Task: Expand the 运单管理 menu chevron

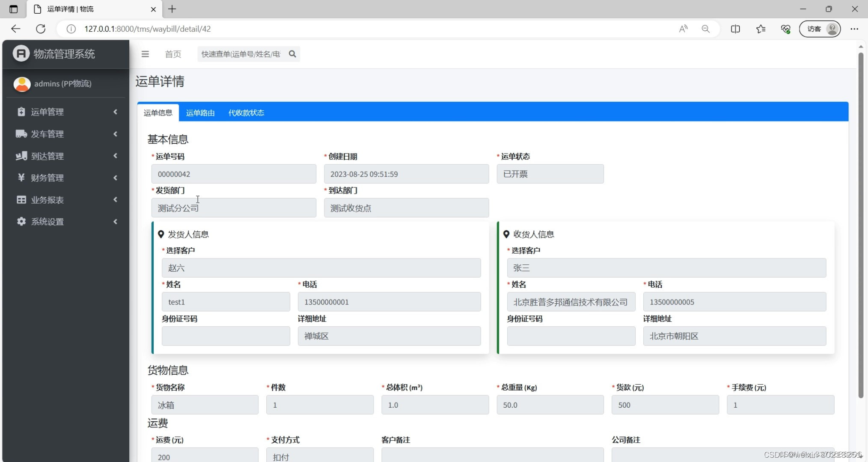Action: 115,112
